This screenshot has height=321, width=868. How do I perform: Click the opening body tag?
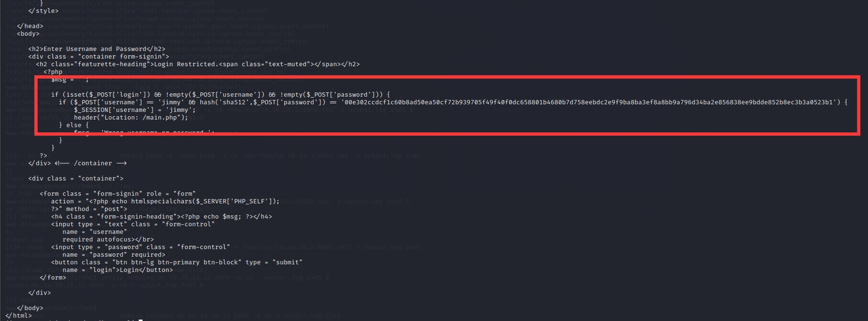[x=28, y=34]
